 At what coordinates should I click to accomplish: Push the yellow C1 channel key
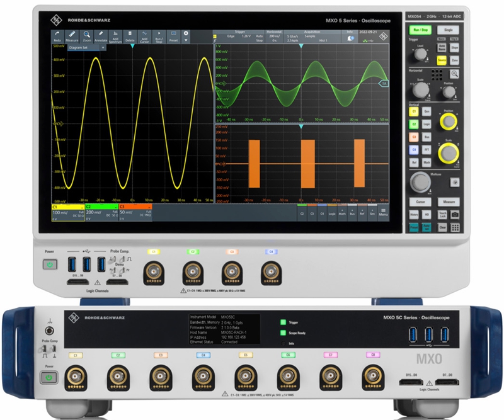coord(414,111)
